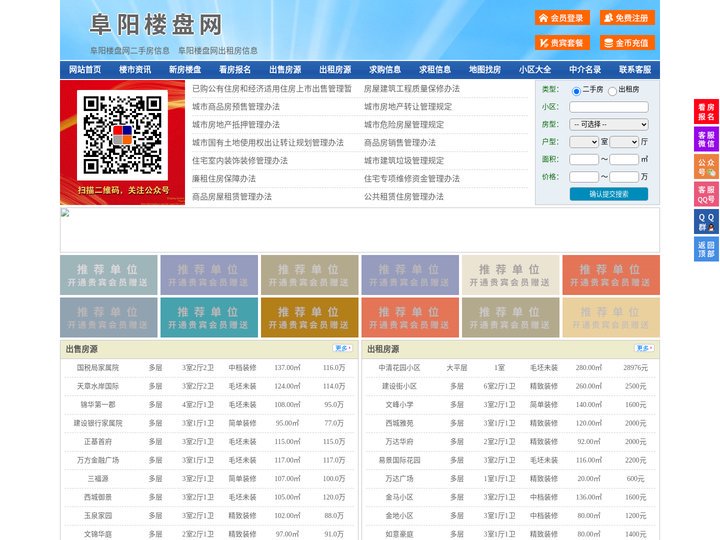720x540 pixels.
Task: Open the 贵宾套餐 VIP package button
Action: click(562, 43)
